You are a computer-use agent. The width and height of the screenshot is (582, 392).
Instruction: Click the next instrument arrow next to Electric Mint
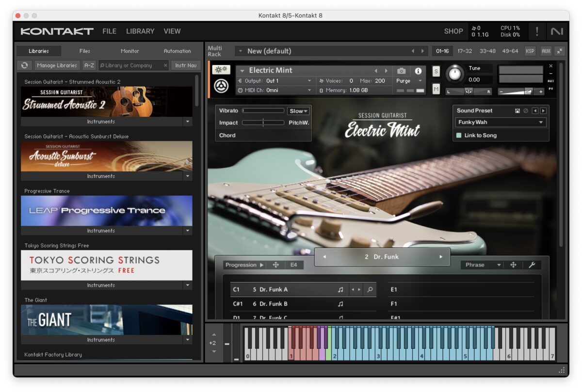click(386, 71)
